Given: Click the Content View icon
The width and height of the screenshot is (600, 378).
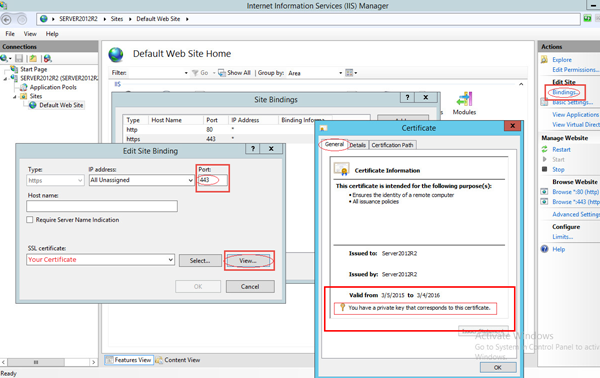Looking at the screenshot, I should pyautogui.click(x=159, y=360).
